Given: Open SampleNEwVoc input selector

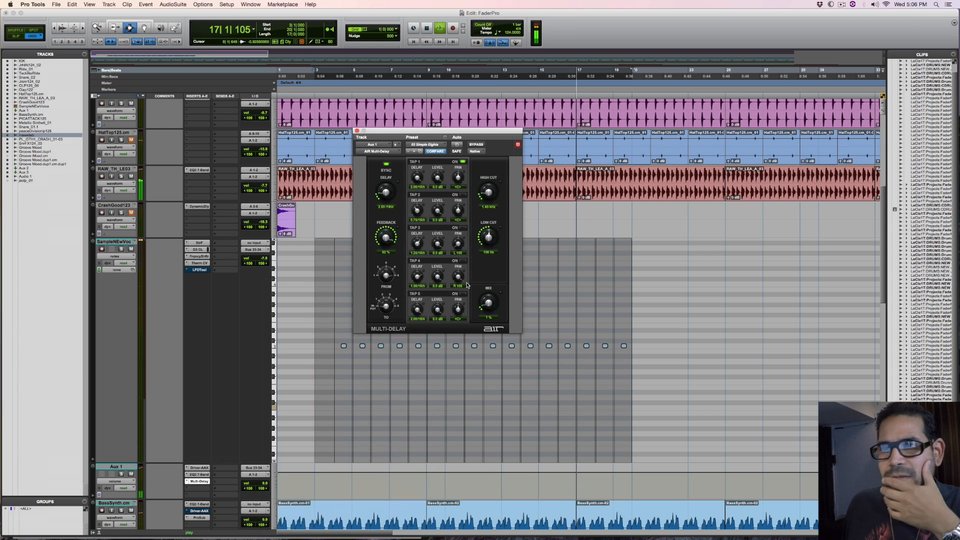Looking at the screenshot, I should [254, 243].
